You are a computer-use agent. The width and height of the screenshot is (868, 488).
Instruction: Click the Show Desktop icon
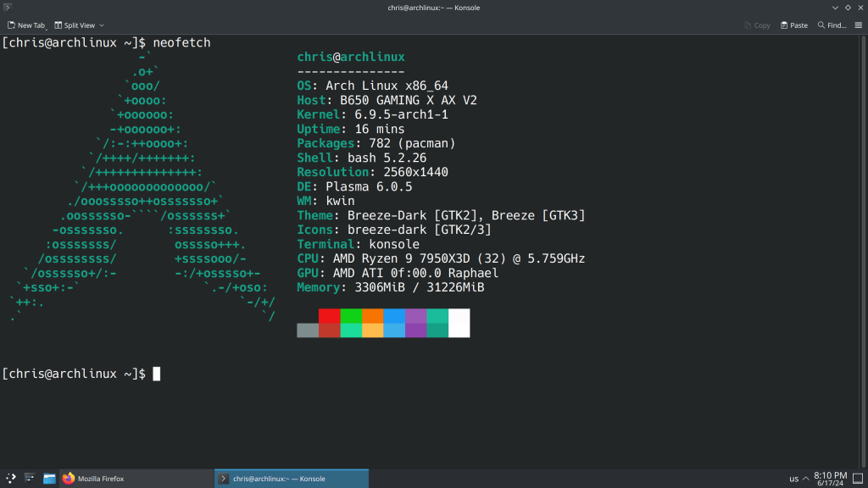860,479
